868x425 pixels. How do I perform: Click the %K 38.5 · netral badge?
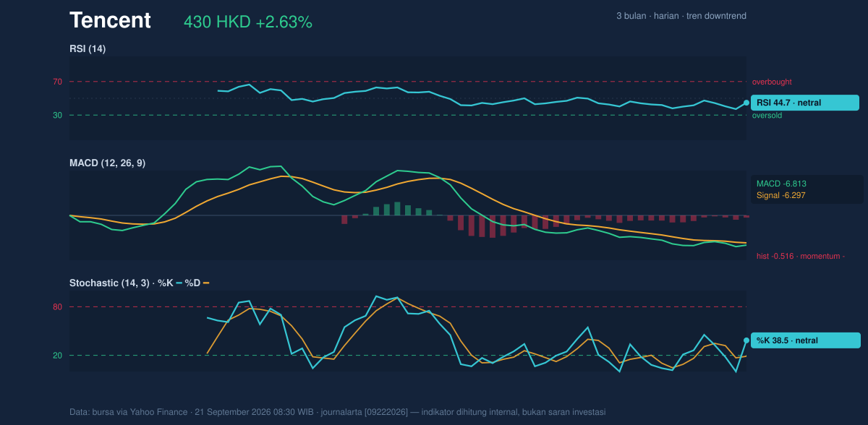point(806,340)
